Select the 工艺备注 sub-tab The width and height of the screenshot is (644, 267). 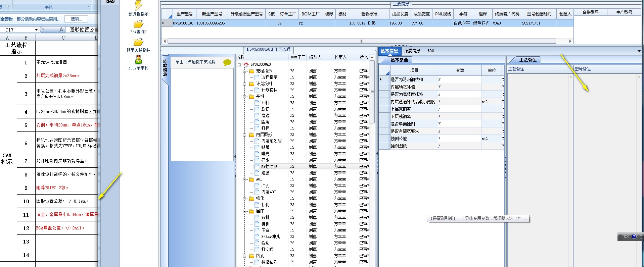528,60
